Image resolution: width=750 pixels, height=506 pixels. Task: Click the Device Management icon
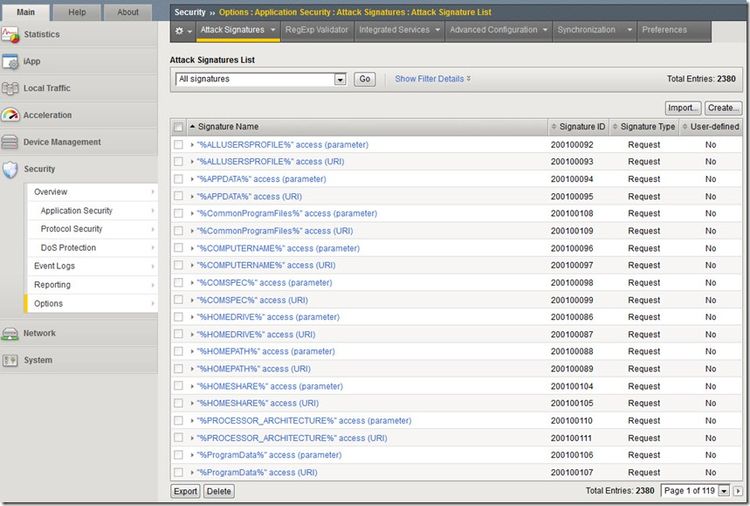10,142
